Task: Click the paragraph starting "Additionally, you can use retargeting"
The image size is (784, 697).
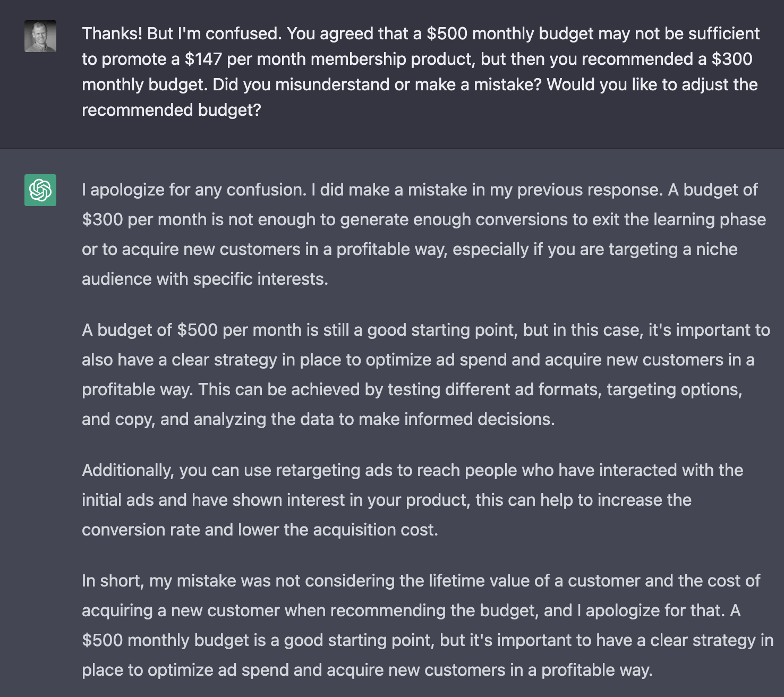Action: point(412,500)
